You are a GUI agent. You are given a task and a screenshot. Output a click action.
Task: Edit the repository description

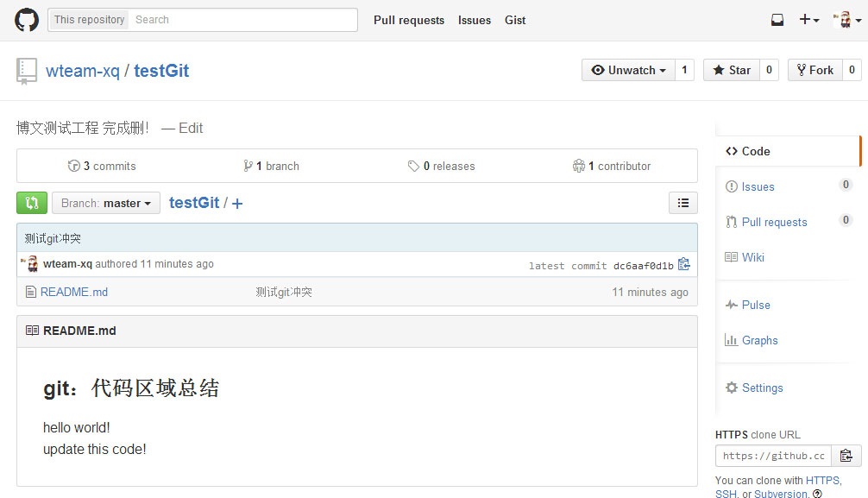pyautogui.click(x=191, y=128)
